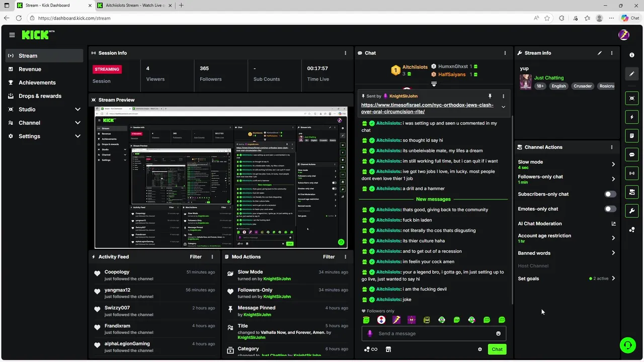Screen dimensions: 644x362
Task: Click the Just Chatting category link
Action: (x=549, y=78)
